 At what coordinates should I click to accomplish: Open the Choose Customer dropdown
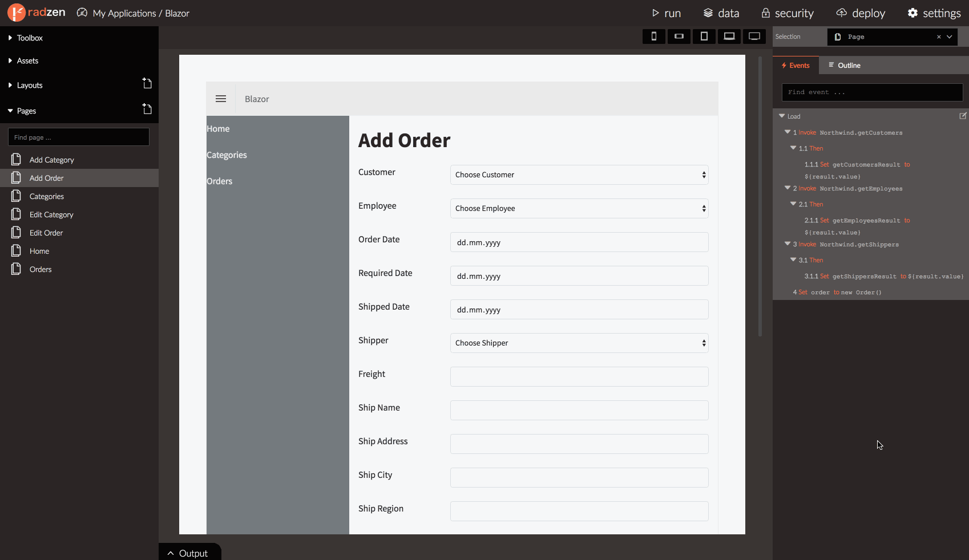pos(579,175)
